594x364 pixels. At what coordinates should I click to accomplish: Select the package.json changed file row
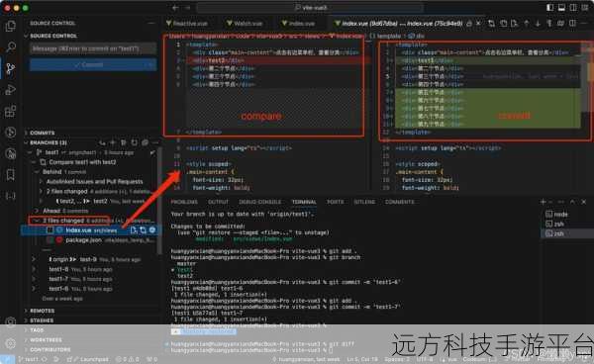pos(91,240)
